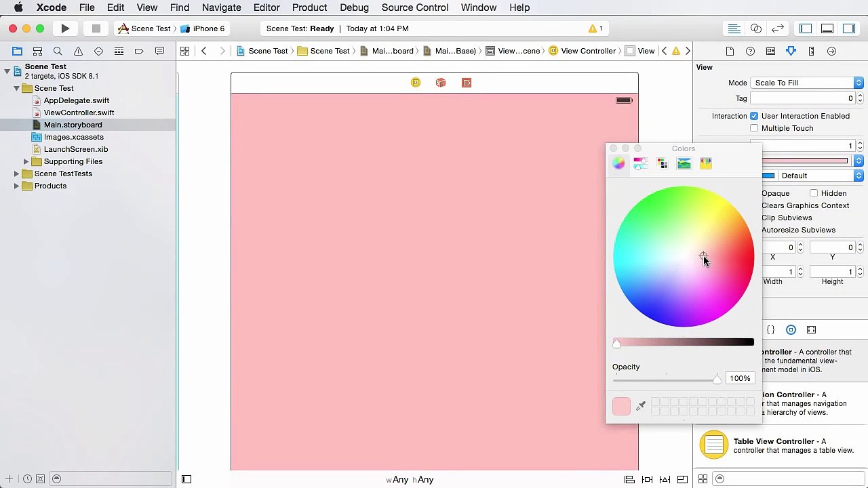Viewport: 868px width, 488px height.
Task: Expand the Supporting Files folder
Action: pos(26,161)
